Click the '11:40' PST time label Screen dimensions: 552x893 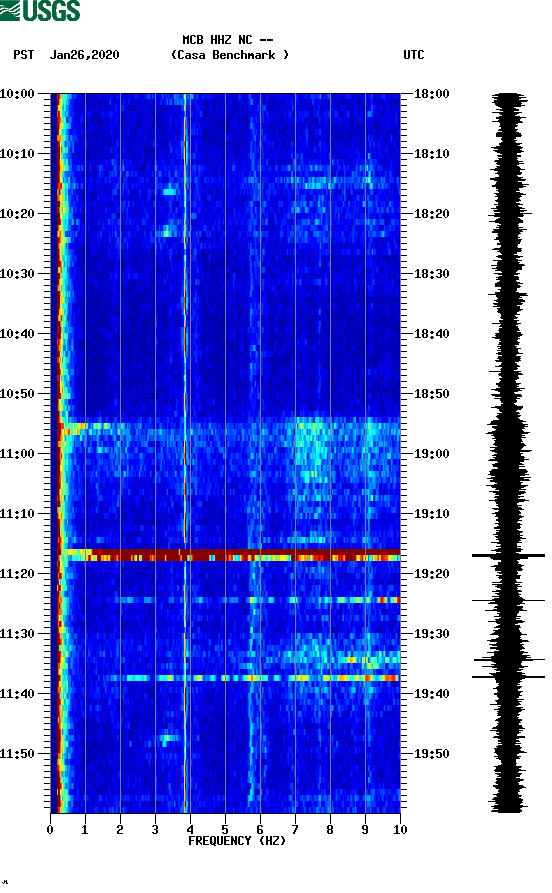click(17, 694)
